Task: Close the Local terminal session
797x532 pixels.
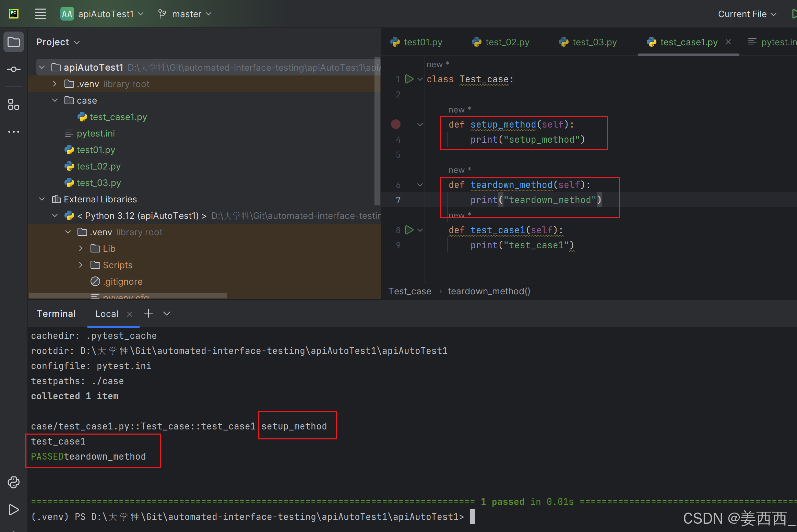Action: point(130,314)
